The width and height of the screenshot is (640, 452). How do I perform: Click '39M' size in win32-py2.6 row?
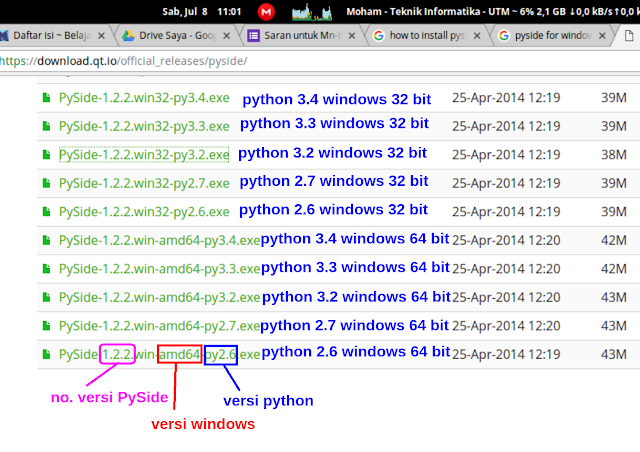coord(613,212)
